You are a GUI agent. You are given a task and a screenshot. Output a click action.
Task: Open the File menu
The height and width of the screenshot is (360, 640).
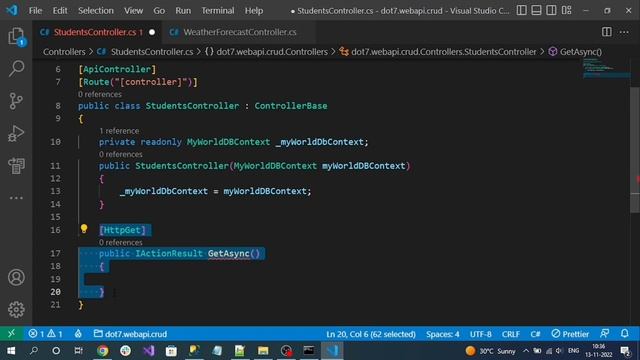pyautogui.click(x=35, y=11)
